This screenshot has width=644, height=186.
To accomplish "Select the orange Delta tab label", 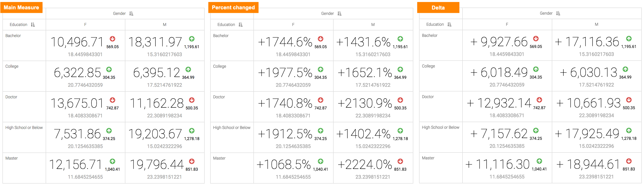I will click(438, 8).
